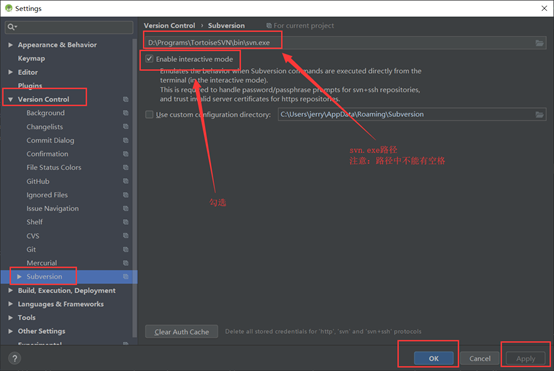This screenshot has height=371, width=554.
Task: Click Version Control breadcrumb link
Action: pyautogui.click(x=169, y=25)
